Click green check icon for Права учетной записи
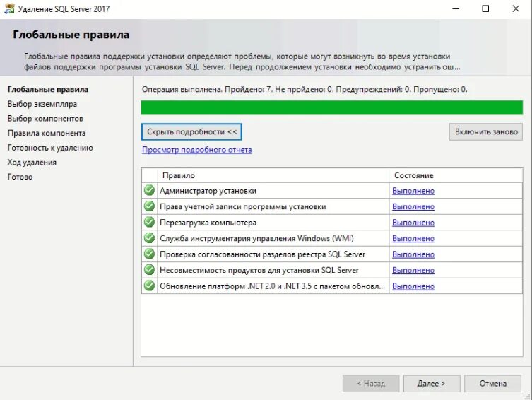The width and height of the screenshot is (532, 400). [x=149, y=206]
